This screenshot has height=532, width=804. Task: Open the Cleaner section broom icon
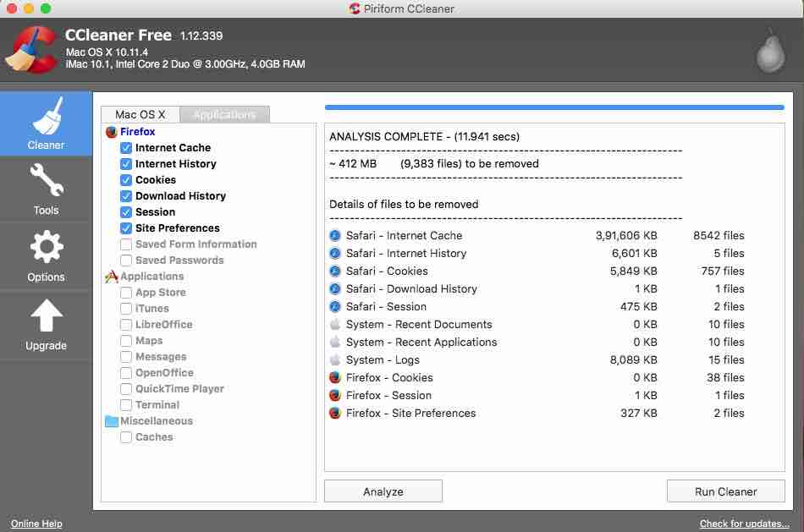coord(47,117)
